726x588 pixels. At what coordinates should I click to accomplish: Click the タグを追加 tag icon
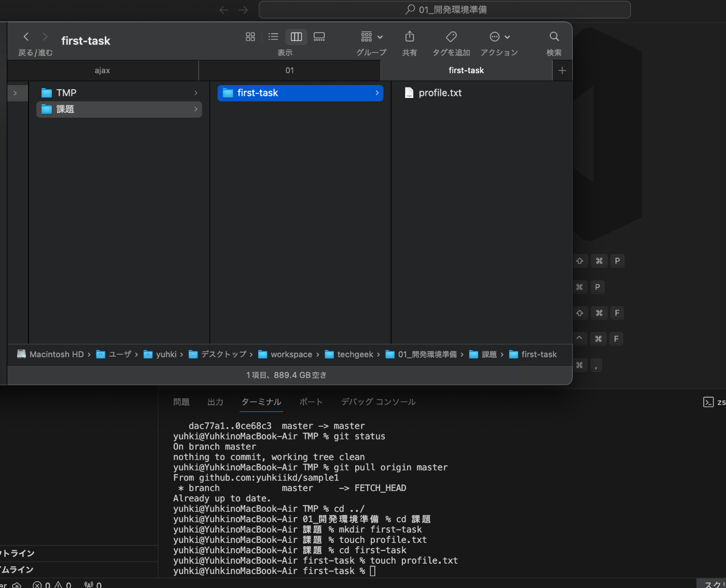point(451,36)
